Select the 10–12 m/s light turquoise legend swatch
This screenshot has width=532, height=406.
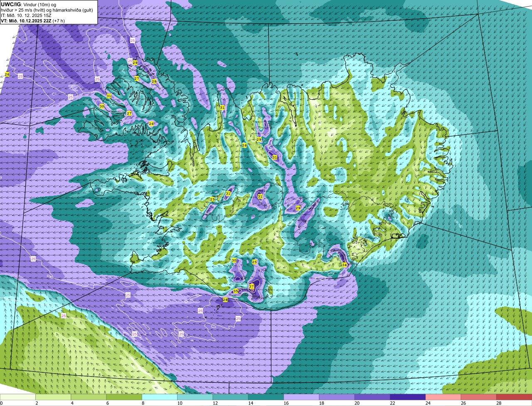195,397
